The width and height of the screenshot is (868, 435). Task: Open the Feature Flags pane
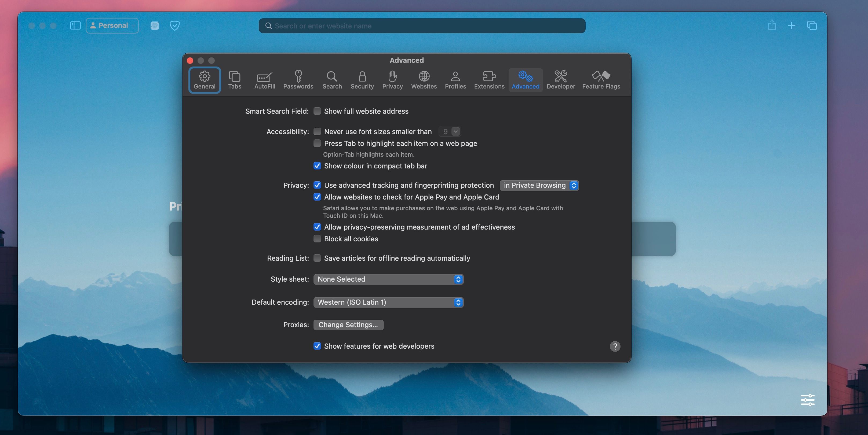(601, 80)
